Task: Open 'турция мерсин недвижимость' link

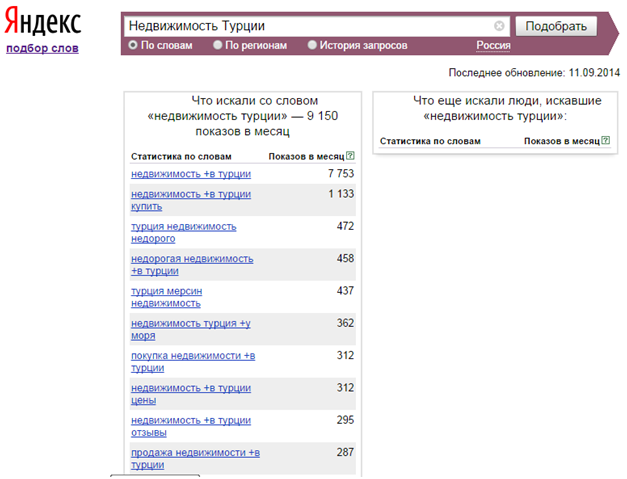Action: (x=166, y=297)
